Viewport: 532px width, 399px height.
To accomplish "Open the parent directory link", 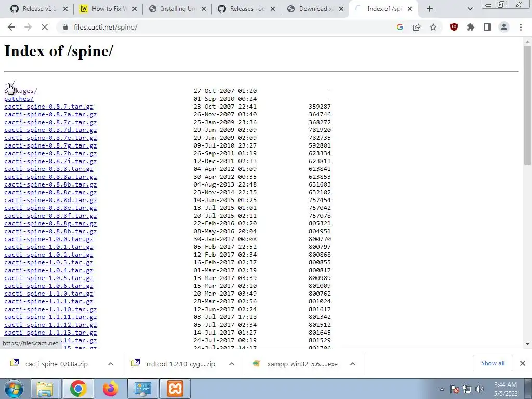I will pyautogui.click(x=9, y=83).
